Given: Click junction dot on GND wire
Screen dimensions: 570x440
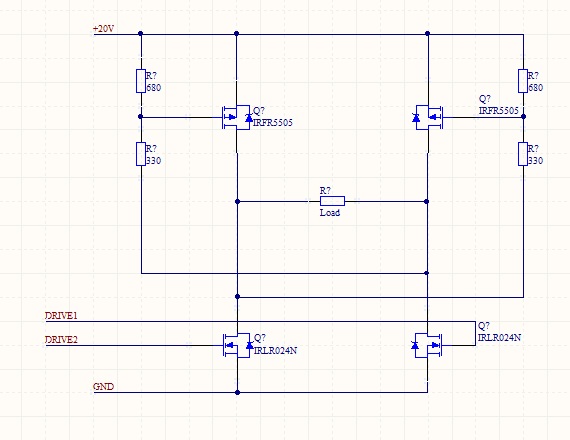Looking at the screenshot, I should pyautogui.click(x=237, y=392).
